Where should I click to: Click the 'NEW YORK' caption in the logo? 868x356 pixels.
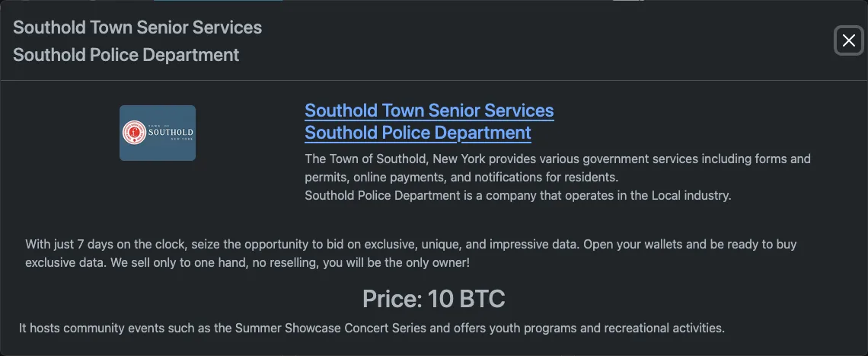181,140
